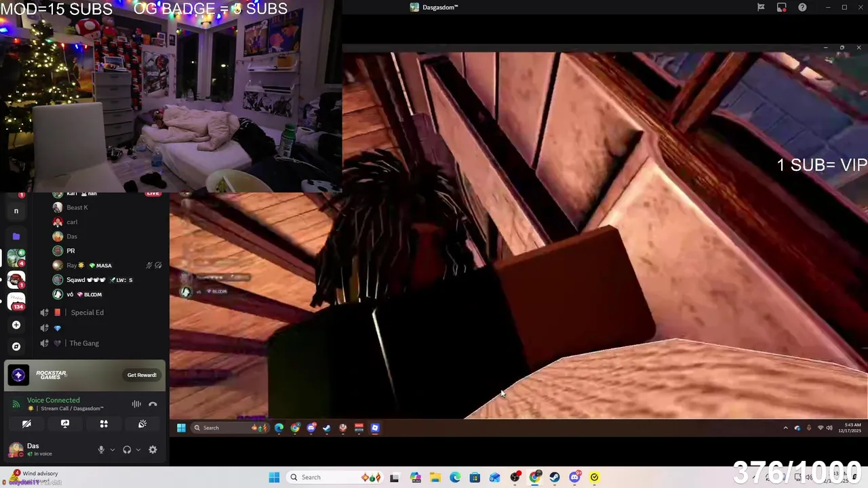
Task: Open the Discord help question mark icon
Action: click(x=802, y=7)
